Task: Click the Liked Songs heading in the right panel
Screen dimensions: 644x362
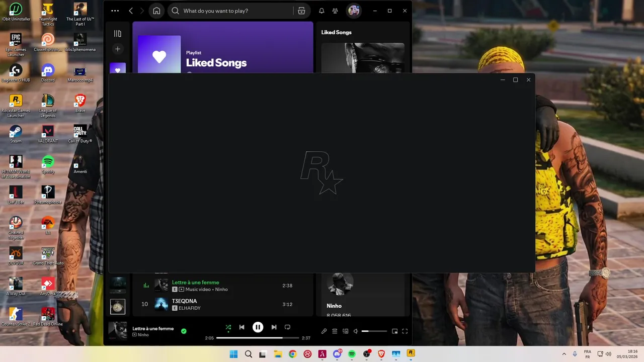Action: point(337,32)
